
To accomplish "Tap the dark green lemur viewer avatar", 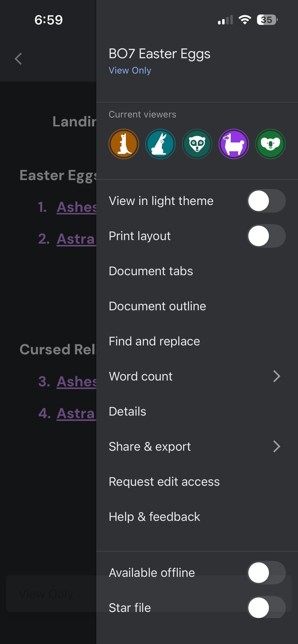I will 197,144.
